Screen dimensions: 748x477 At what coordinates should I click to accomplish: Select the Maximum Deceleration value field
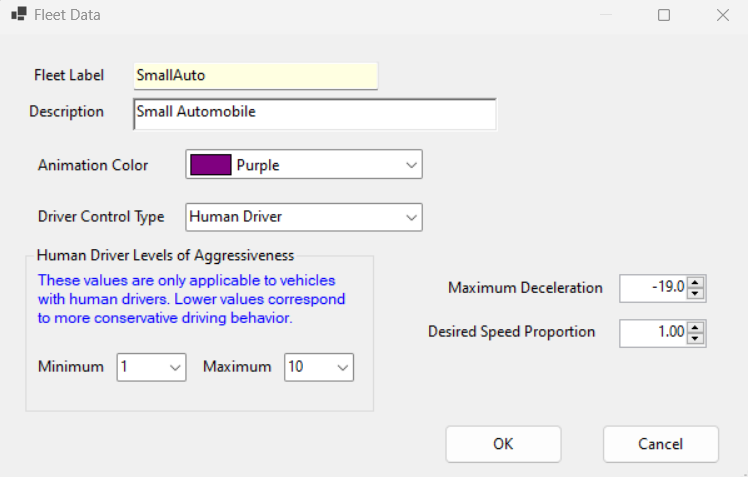click(654, 288)
